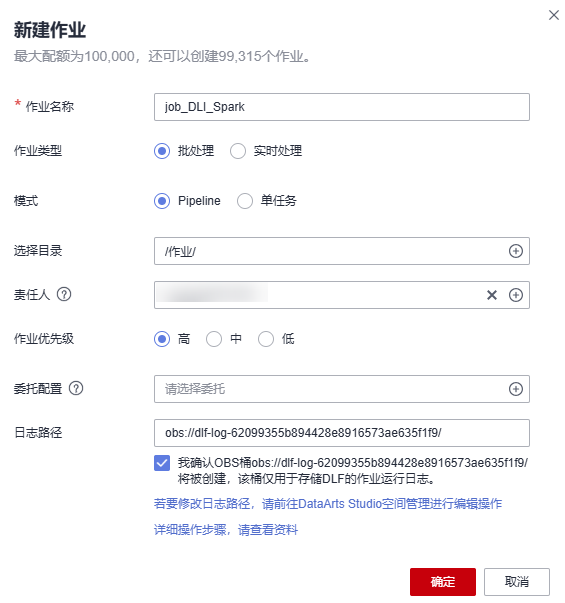This screenshot has height=603, width=565.
Task: Click the plus icon in 委托配置 field
Action: click(x=515, y=389)
